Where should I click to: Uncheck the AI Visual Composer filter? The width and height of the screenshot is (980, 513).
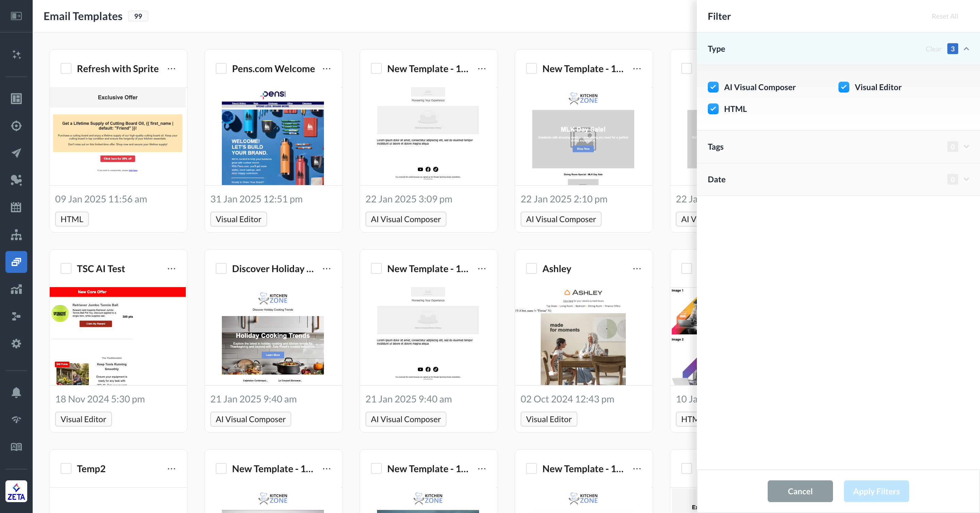[713, 87]
